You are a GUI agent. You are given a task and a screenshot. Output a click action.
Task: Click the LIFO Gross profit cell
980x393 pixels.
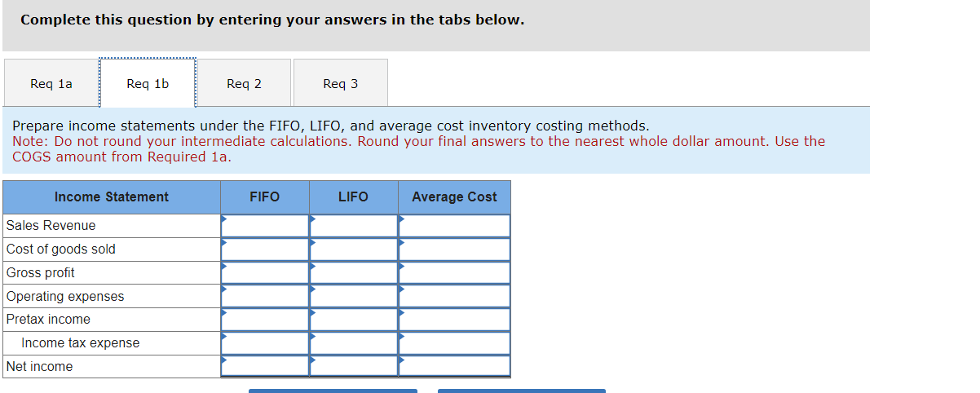click(x=354, y=273)
